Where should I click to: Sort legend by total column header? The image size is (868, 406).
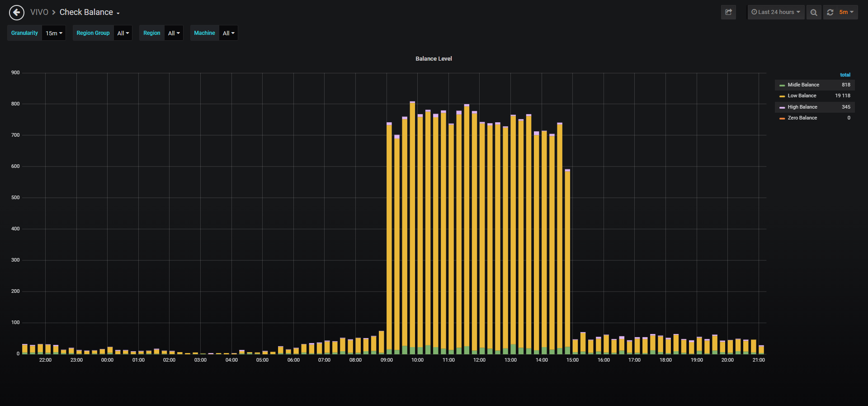pyautogui.click(x=845, y=75)
